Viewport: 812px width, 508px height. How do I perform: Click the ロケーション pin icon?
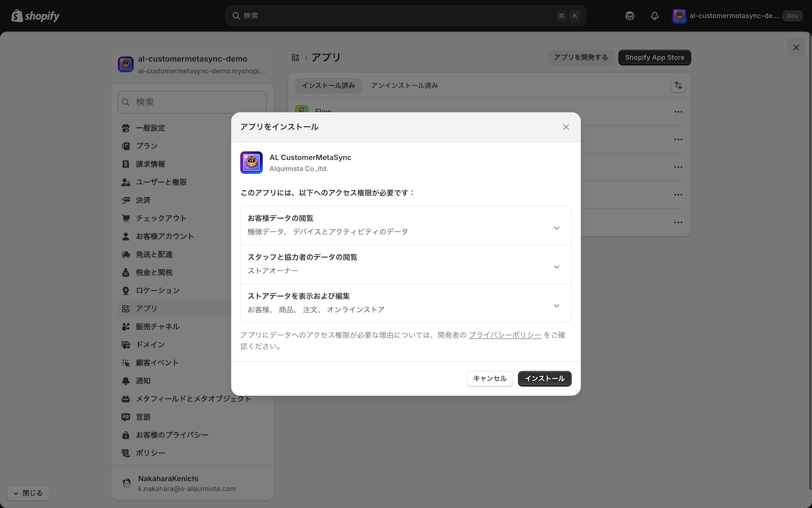pyautogui.click(x=126, y=291)
